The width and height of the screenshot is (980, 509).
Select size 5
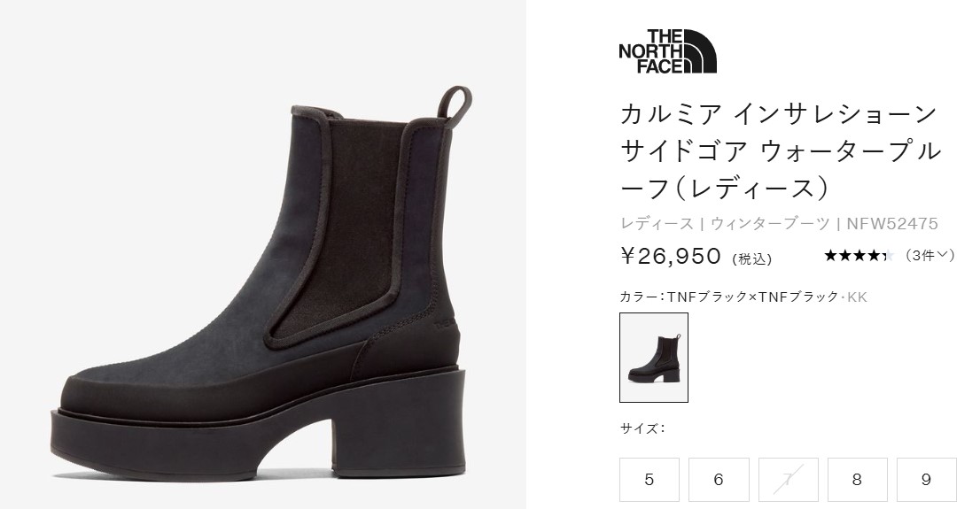[649, 480]
